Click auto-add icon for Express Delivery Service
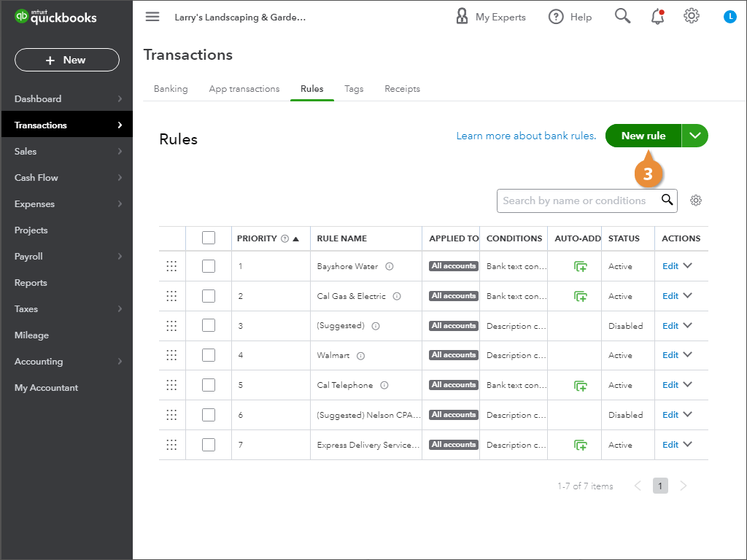Image resolution: width=747 pixels, height=560 pixels. 580,446
